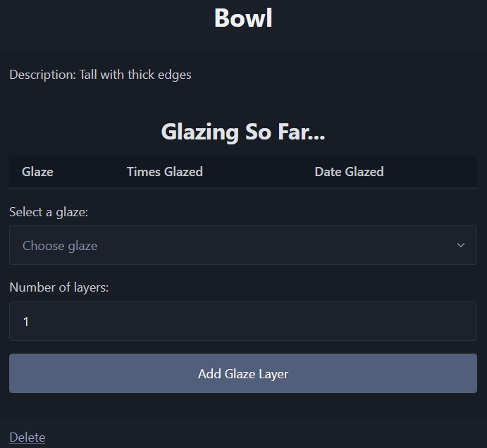Click the Glaze column header
Image resolution: width=487 pixels, height=448 pixels.
coord(37,172)
